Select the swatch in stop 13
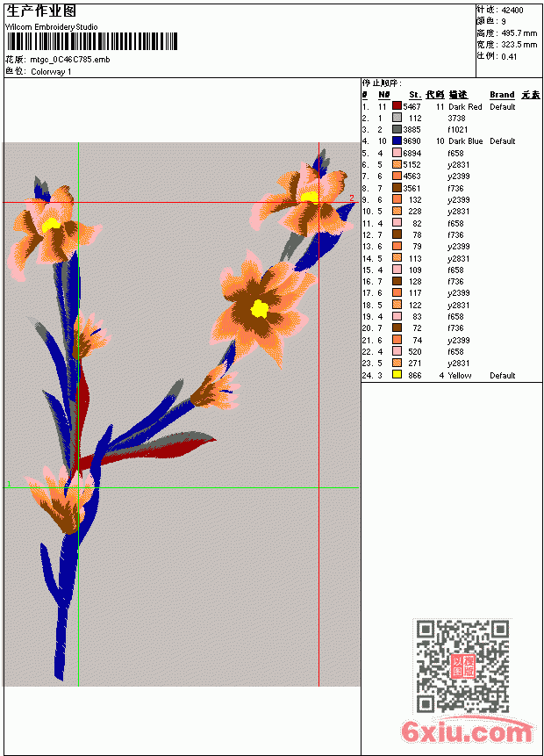544x756 pixels. [397, 247]
